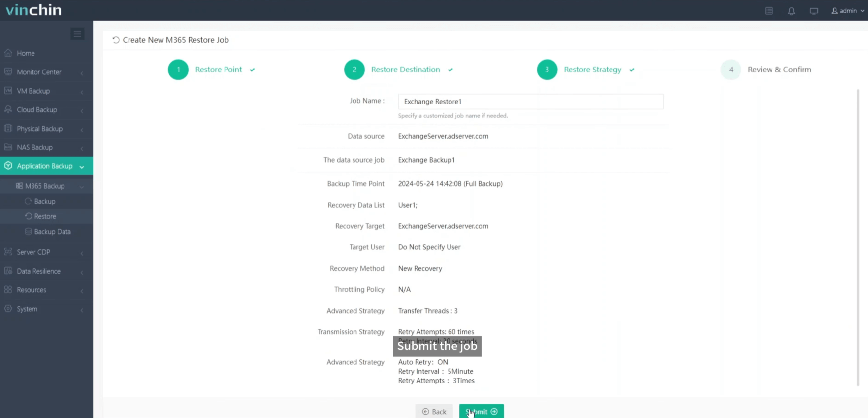The image size is (868, 418).
Task: Click the Retry Interval : 5Minute text
Action: pos(436,371)
